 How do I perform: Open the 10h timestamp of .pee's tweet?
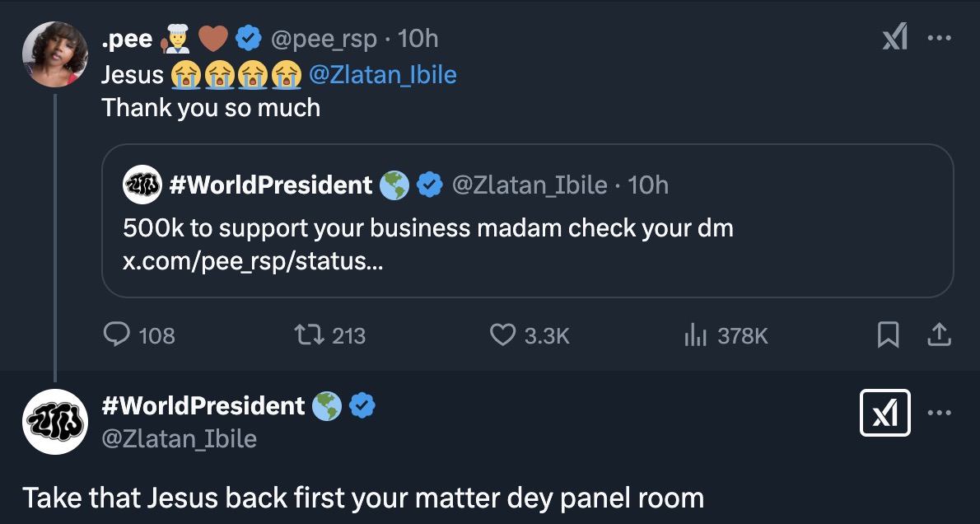pos(418,38)
